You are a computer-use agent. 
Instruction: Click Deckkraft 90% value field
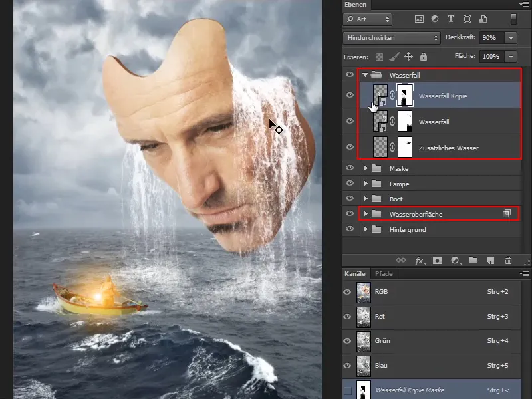tap(492, 38)
